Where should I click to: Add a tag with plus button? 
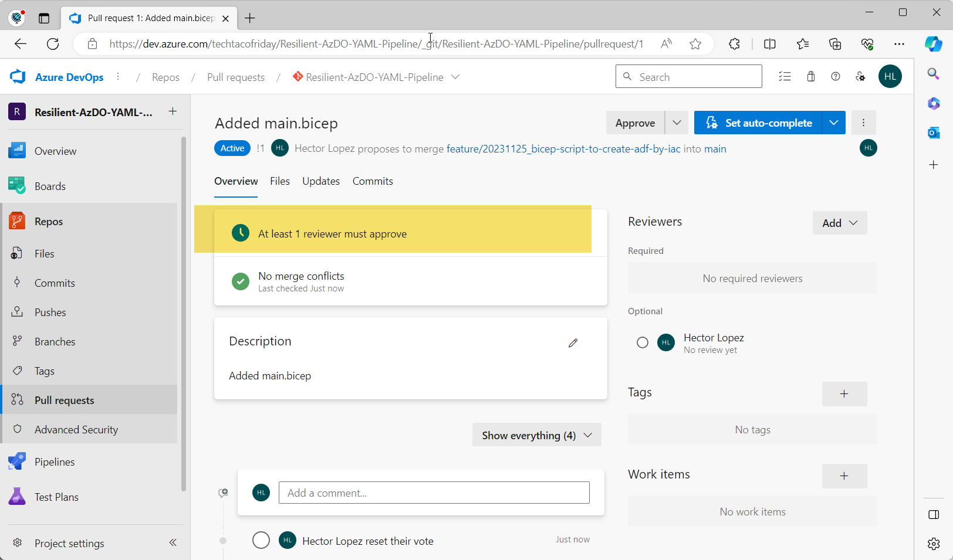tap(844, 394)
